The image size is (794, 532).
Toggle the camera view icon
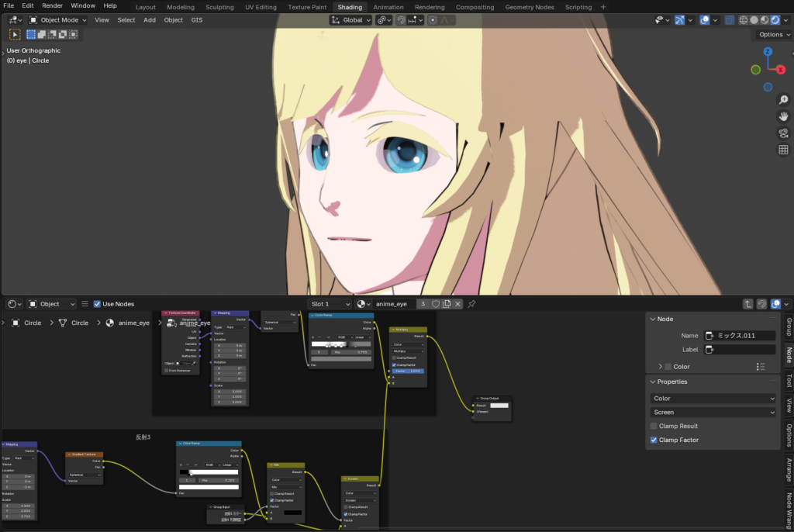pos(783,133)
